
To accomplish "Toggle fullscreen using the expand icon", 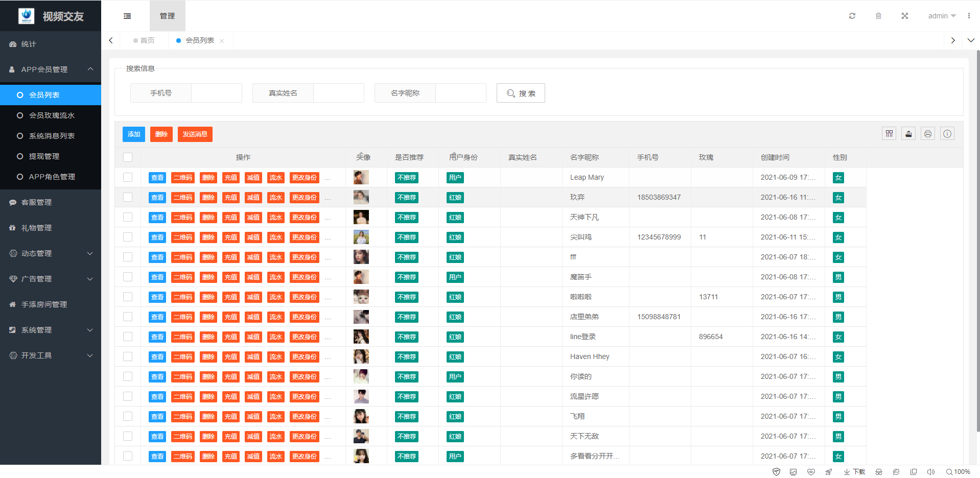I will [x=904, y=16].
